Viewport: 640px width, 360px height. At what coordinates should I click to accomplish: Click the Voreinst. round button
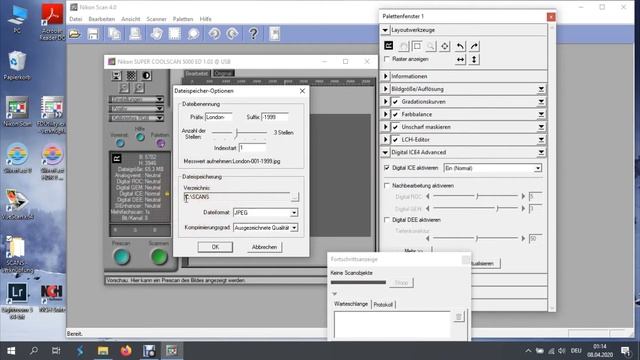pos(120,143)
